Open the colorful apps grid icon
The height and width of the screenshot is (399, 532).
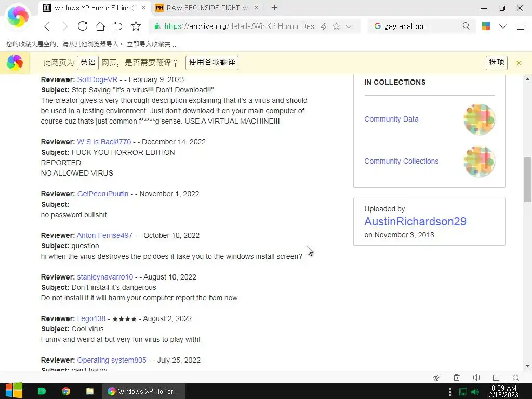click(486, 26)
